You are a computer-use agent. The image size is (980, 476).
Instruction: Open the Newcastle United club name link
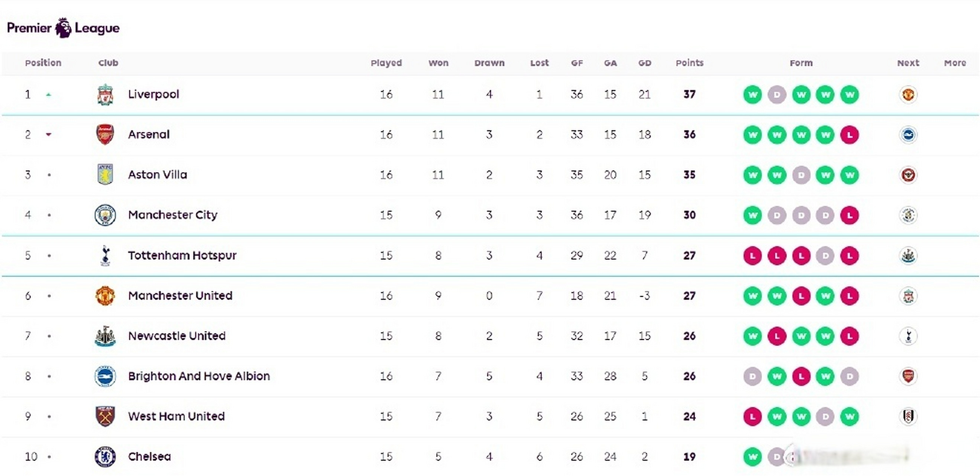coord(177,336)
